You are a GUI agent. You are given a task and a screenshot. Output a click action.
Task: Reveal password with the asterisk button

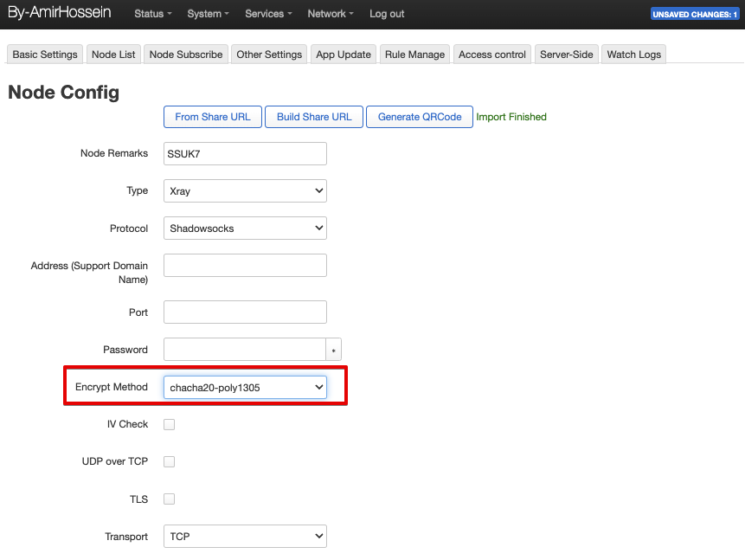click(x=334, y=350)
